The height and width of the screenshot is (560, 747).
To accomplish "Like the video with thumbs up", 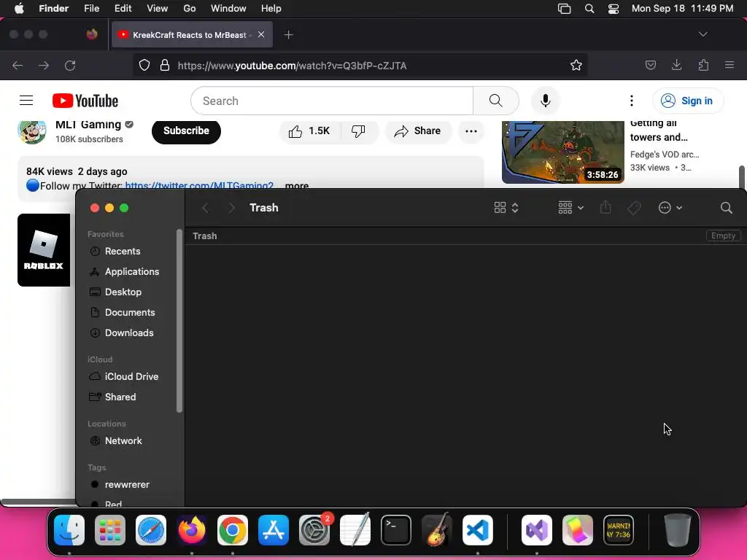I will click(x=309, y=131).
